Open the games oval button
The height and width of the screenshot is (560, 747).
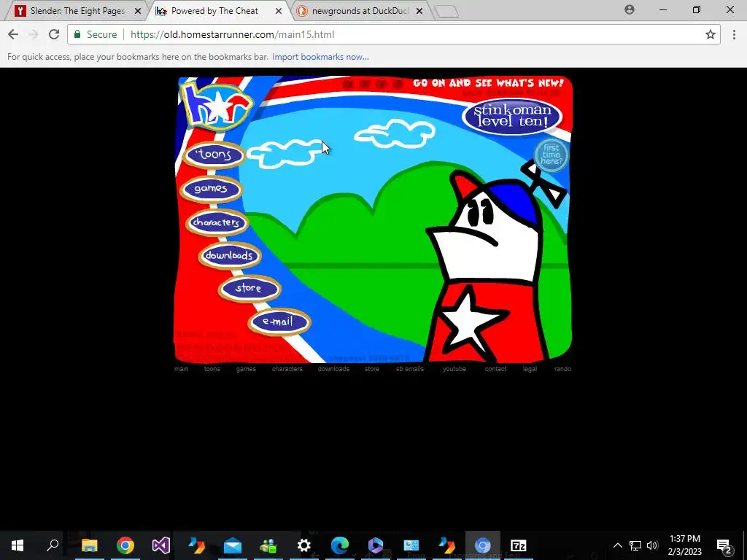point(211,189)
